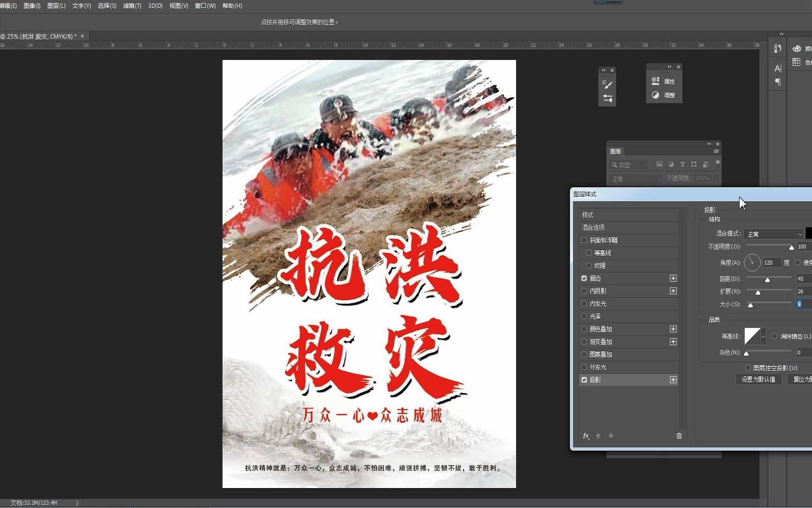
Task: Open the Layers panel flyout menu
Action: (x=716, y=151)
